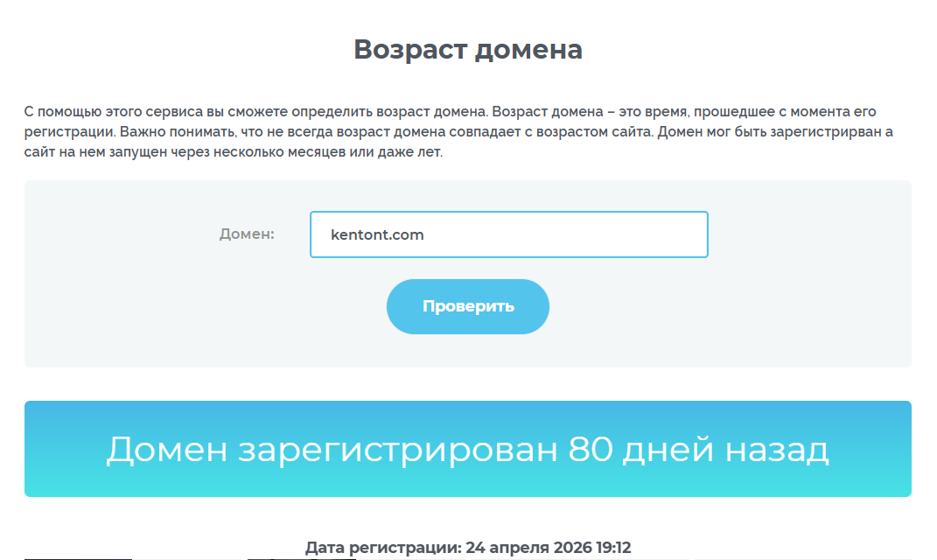Click the second dark thumbnail strip at bottom
The width and height of the screenshot is (937, 560).
tap(302, 559)
